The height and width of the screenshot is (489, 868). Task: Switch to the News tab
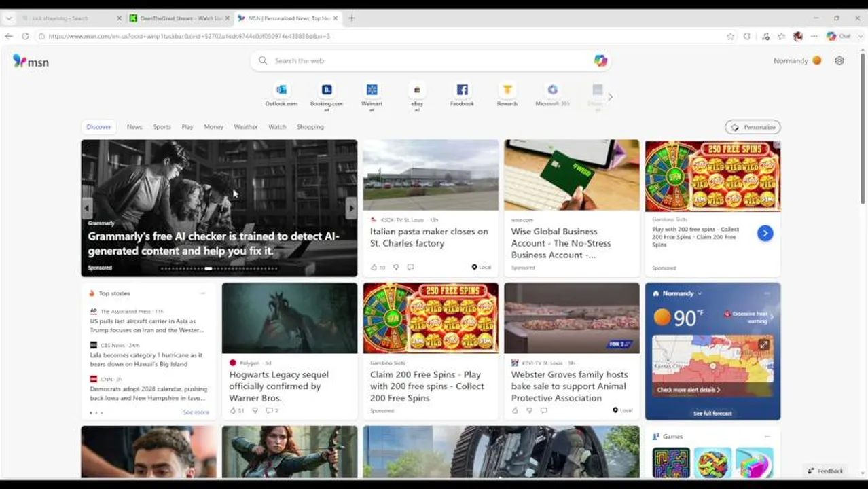(x=134, y=127)
